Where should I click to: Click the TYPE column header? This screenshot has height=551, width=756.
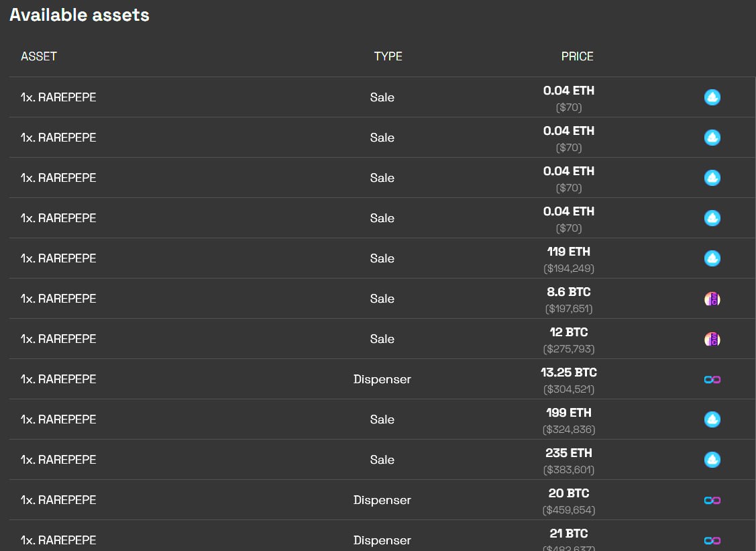(388, 56)
